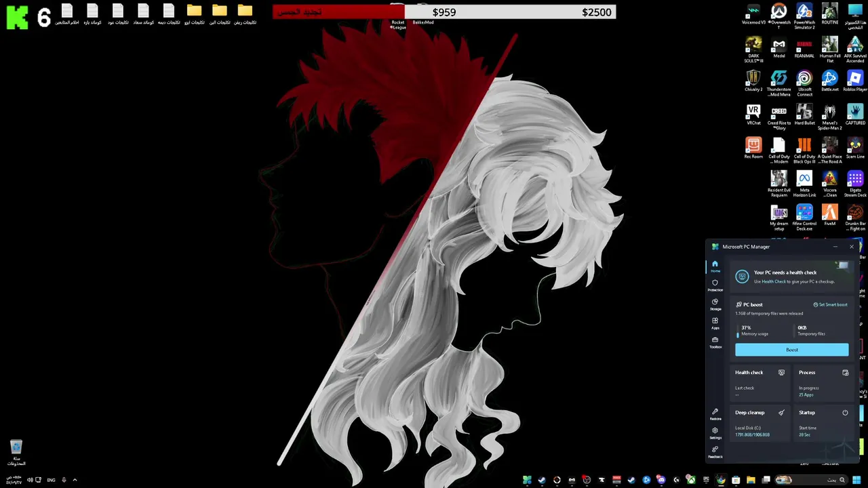Click the 37% Memory usage indicator
The width and height of the screenshot is (868, 488).
pyautogui.click(x=753, y=330)
